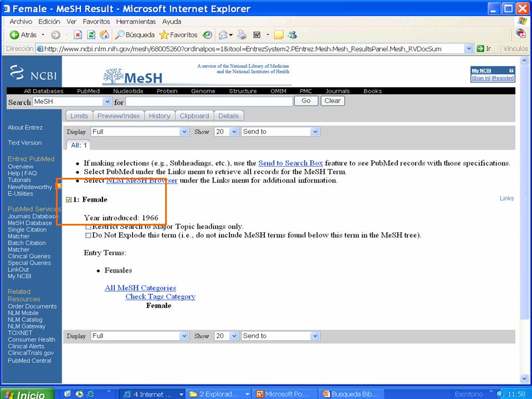The width and height of the screenshot is (532, 399).
Task: Open the Links menu for Female
Action: 507,198
